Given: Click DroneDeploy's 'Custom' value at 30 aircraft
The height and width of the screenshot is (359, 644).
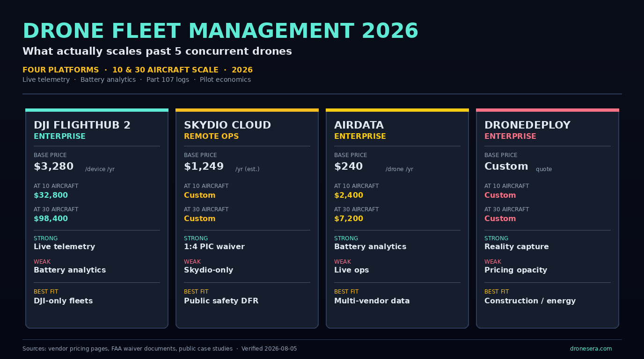Looking at the screenshot, I should (x=500, y=219).
